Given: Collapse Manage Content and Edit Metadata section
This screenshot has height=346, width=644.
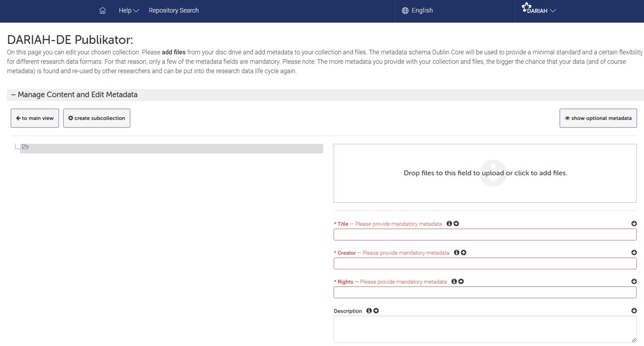Looking at the screenshot, I should (x=75, y=95).
